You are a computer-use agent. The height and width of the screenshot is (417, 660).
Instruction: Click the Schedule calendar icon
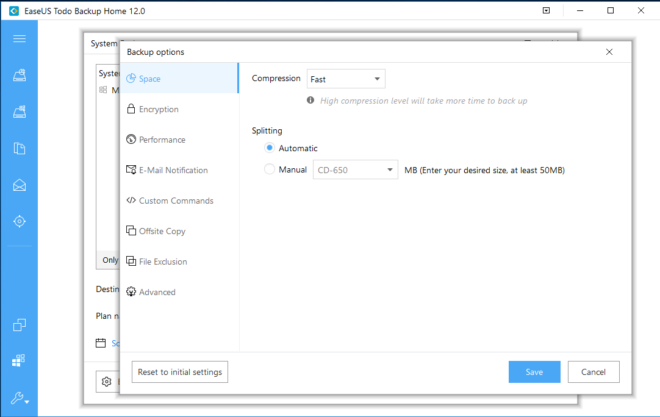point(101,343)
